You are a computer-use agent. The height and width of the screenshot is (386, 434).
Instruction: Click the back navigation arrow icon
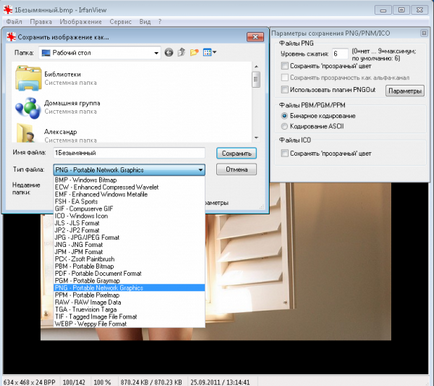(169, 53)
